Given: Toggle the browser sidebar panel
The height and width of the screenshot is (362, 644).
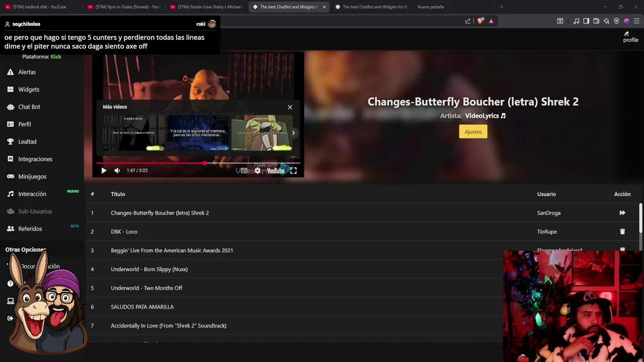Looking at the screenshot, I should (x=586, y=21).
